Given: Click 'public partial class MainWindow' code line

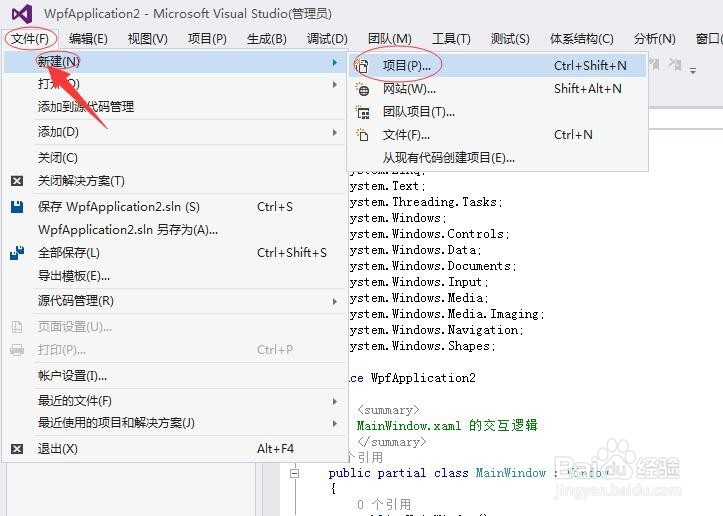Looking at the screenshot, I should (x=437, y=473).
